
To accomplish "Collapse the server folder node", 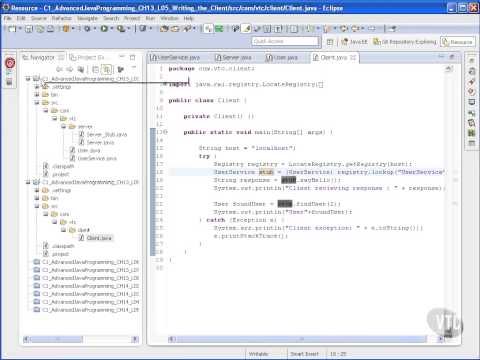I will (63, 127).
